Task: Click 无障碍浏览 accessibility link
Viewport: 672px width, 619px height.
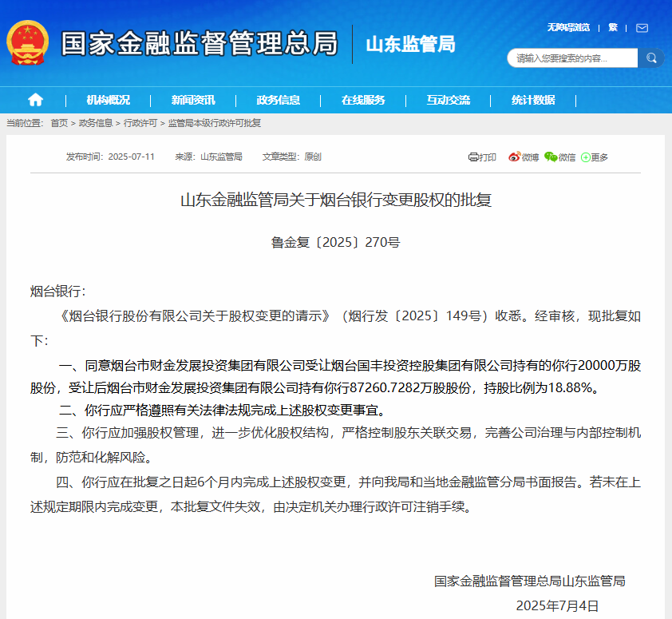Action: (x=568, y=27)
